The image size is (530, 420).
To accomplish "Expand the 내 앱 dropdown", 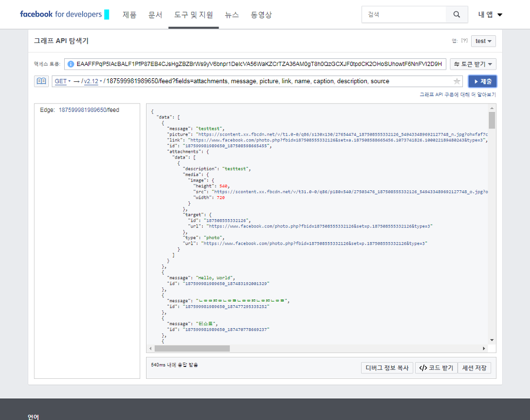I will [x=490, y=15].
